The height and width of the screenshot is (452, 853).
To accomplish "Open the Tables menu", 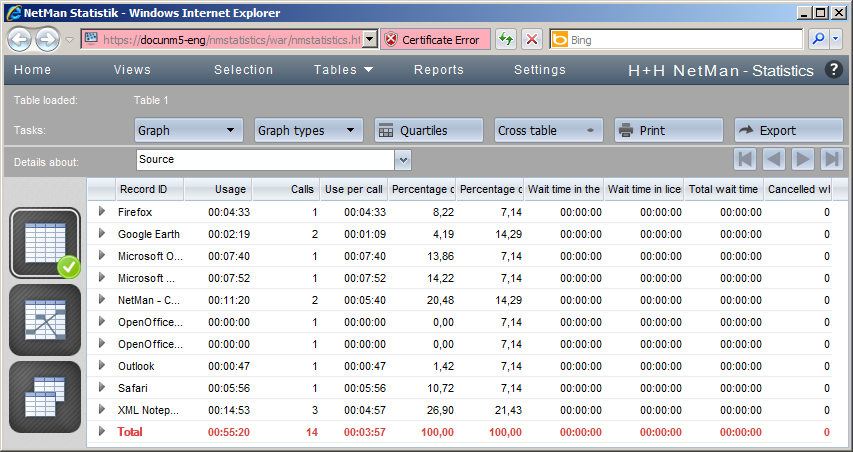I will pyautogui.click(x=343, y=70).
